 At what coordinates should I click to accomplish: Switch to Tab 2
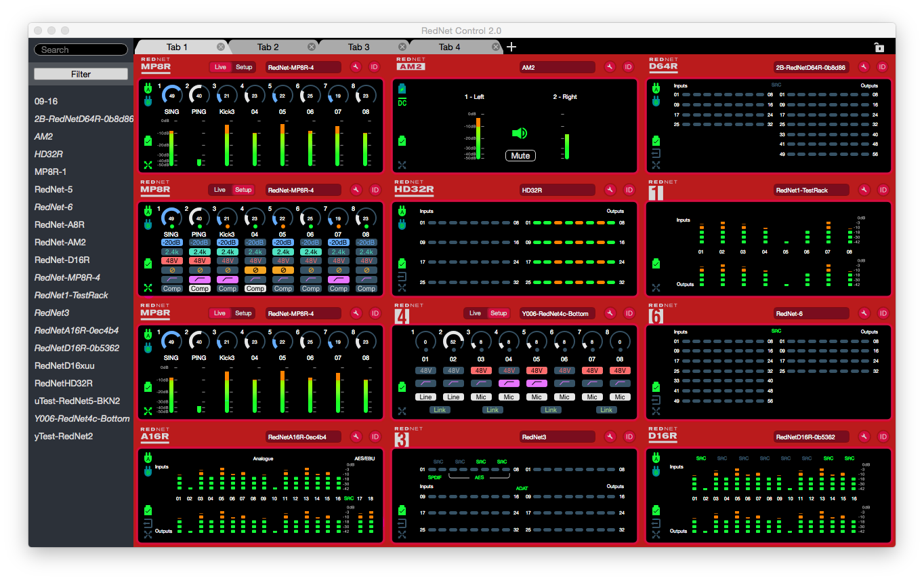click(268, 47)
